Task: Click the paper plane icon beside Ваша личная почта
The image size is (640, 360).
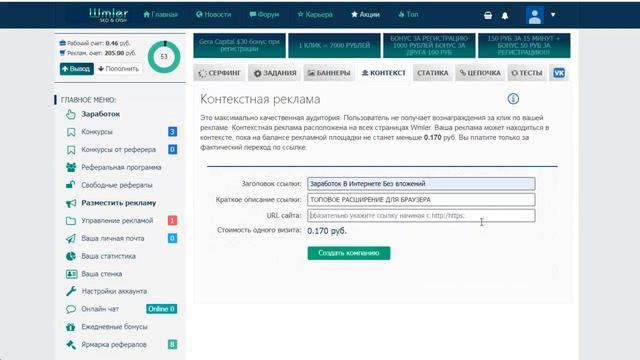Action: [x=71, y=238]
